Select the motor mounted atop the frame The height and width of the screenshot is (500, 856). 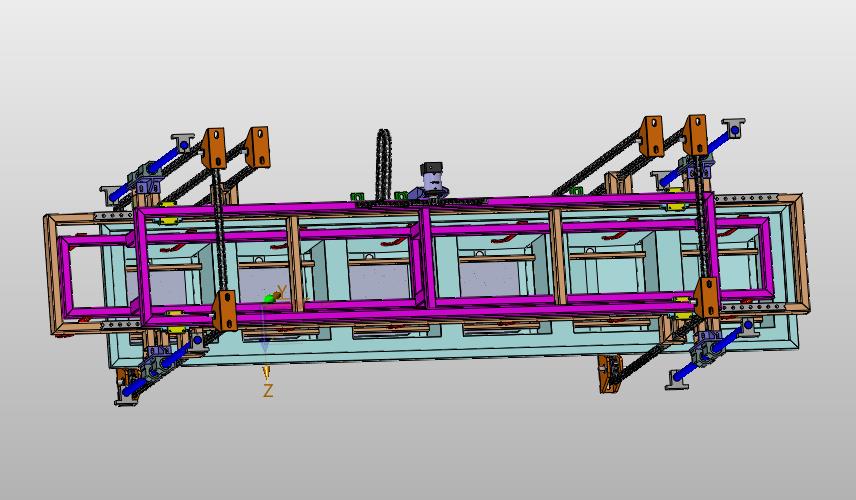click(x=432, y=179)
